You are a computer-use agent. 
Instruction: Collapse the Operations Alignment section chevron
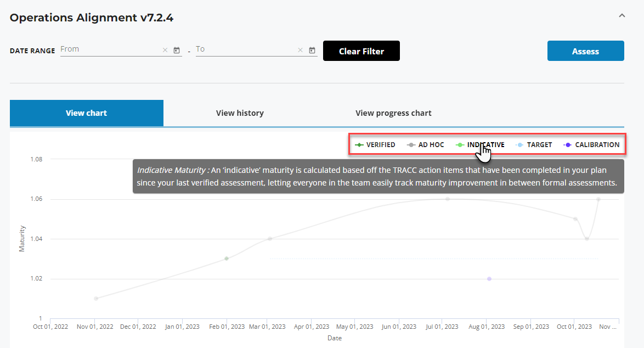point(622,15)
